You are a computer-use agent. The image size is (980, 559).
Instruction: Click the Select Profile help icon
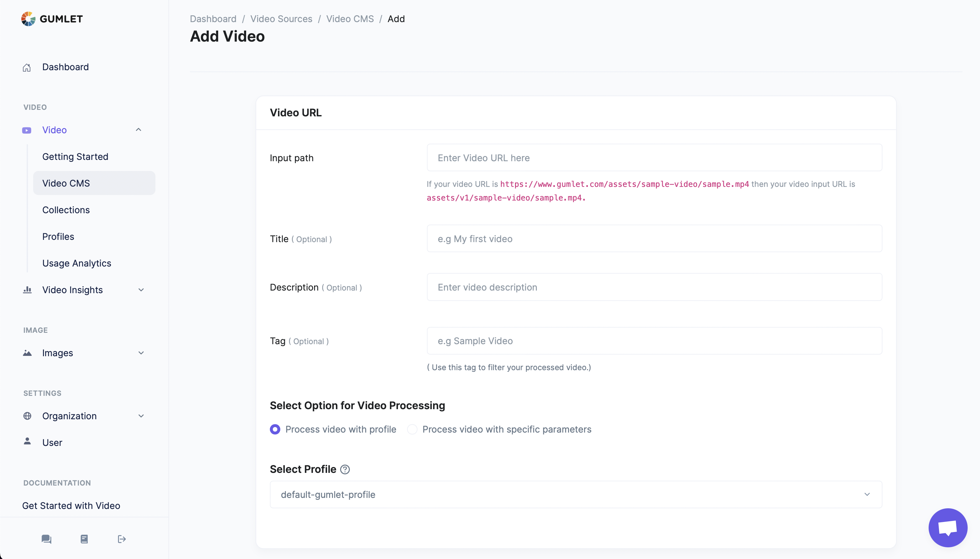(345, 470)
